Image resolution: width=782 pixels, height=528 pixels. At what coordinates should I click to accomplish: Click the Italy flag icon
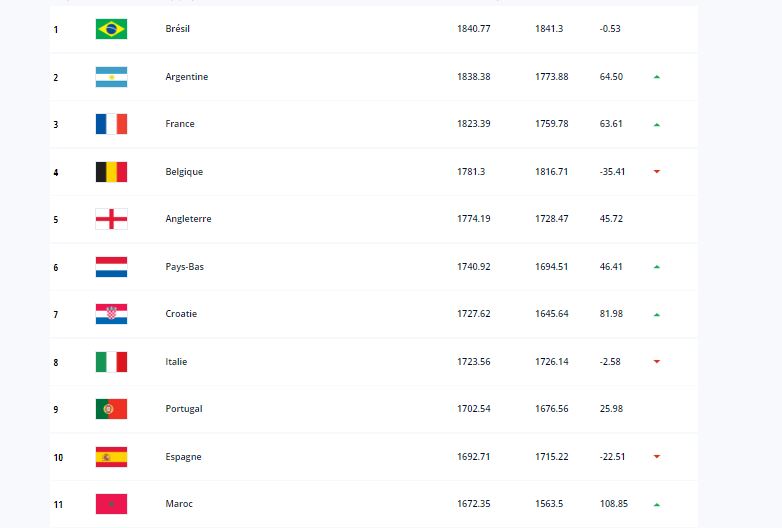[x=111, y=362]
